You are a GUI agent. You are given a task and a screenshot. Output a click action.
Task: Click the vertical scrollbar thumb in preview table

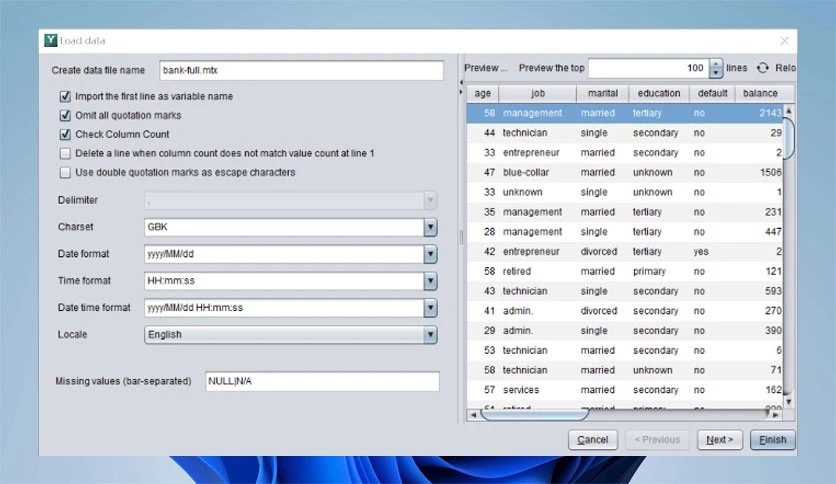(789, 138)
